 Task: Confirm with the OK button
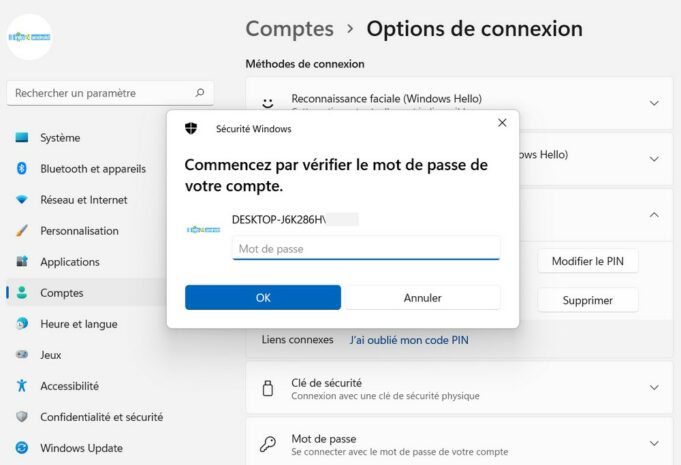[x=263, y=297]
